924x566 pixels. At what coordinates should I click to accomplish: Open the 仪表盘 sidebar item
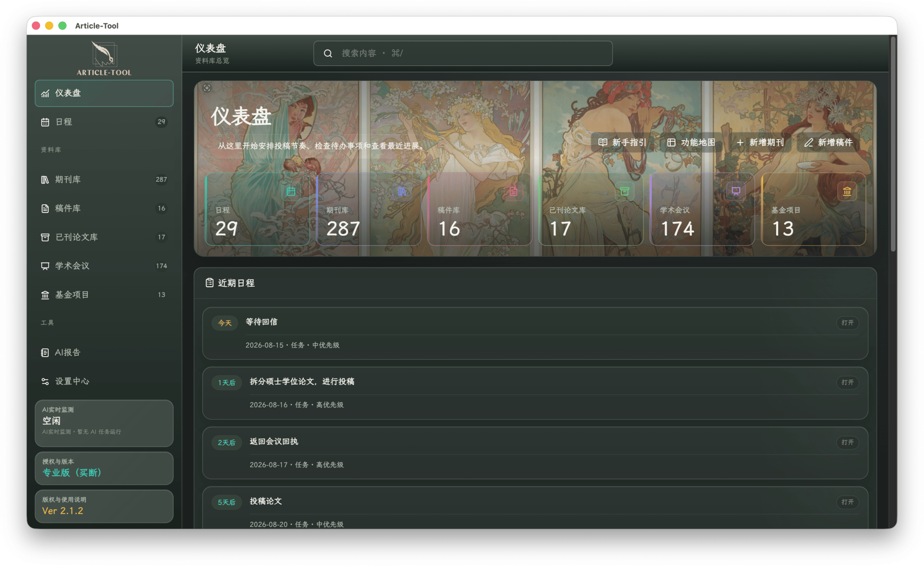104,93
